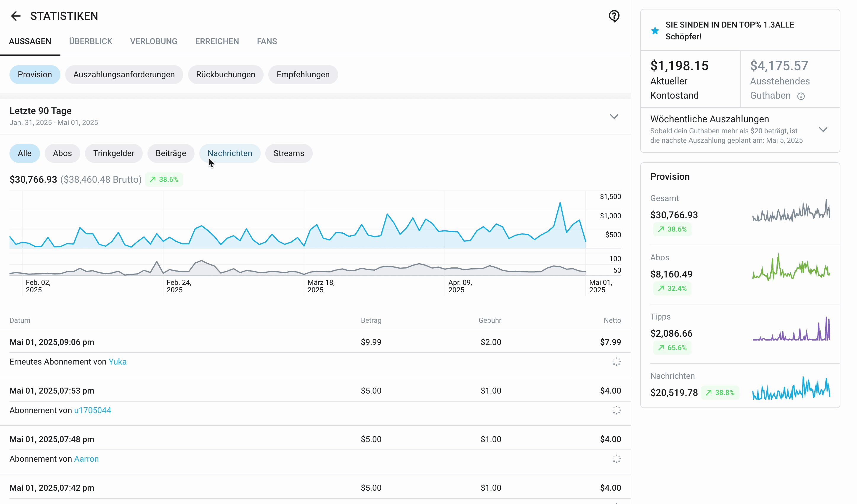
Task: Open the help question mark icon
Action: pos(614,16)
